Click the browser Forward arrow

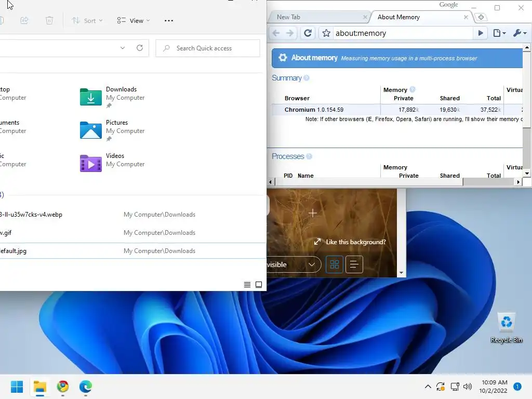289,33
